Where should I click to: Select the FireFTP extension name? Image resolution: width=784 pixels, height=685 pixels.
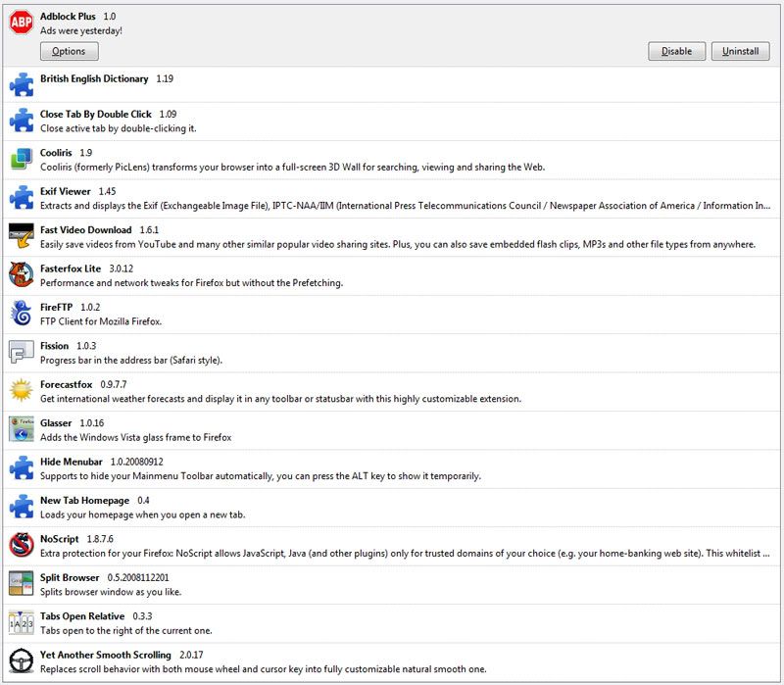(x=56, y=307)
